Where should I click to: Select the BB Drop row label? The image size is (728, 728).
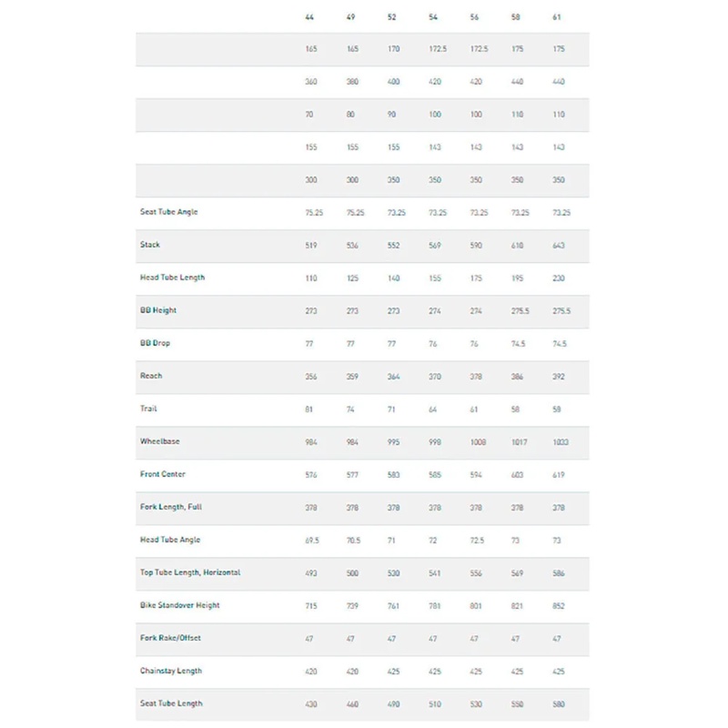pyautogui.click(x=155, y=343)
